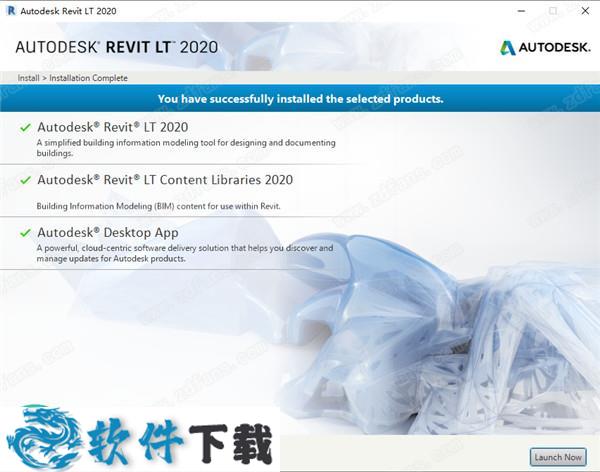600x472 pixels.
Task: Click the checkmark beside Content Libraries 2020
Action: pyautogui.click(x=25, y=180)
